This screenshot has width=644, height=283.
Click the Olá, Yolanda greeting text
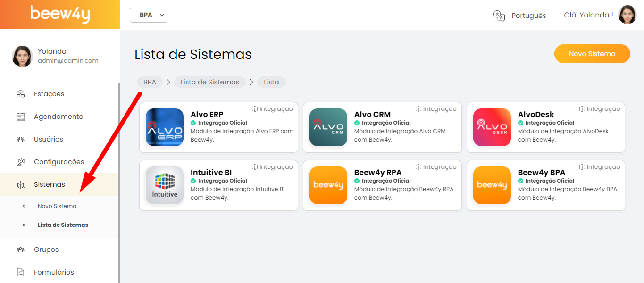(588, 15)
